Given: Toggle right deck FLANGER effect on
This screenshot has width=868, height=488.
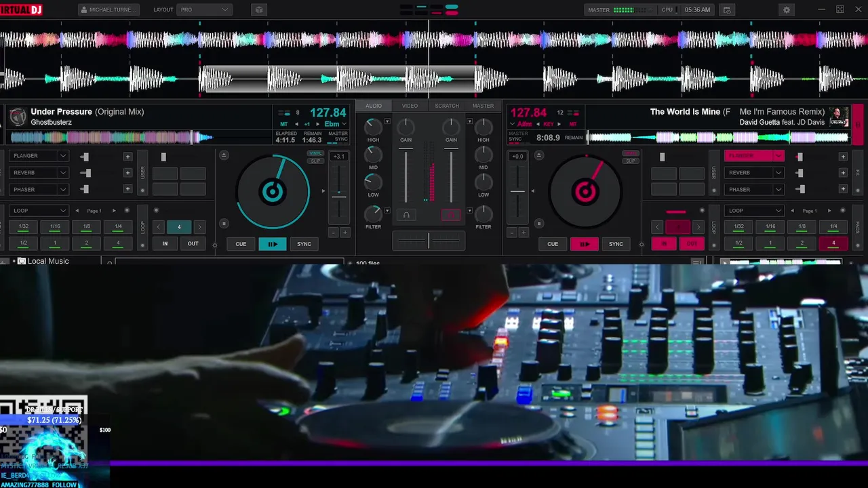Looking at the screenshot, I should tap(749, 156).
